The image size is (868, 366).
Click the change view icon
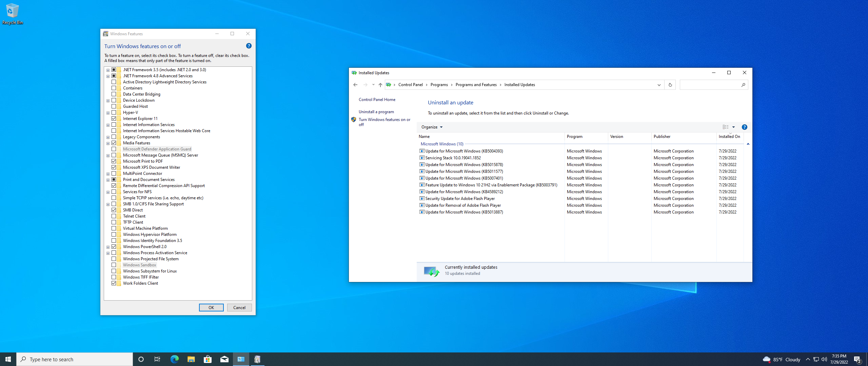tap(725, 127)
